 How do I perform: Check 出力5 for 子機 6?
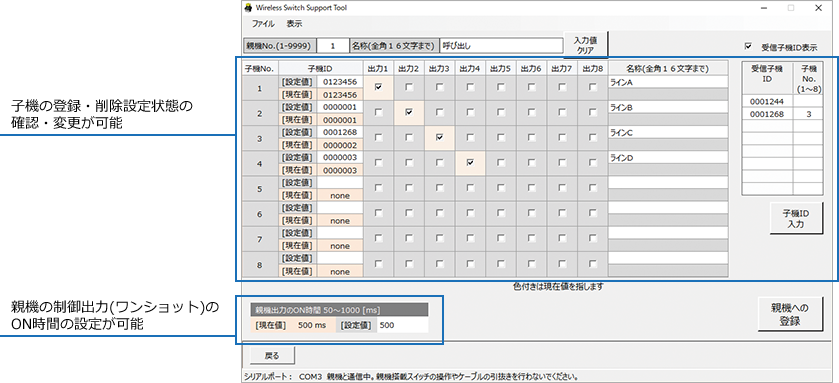[x=501, y=213]
